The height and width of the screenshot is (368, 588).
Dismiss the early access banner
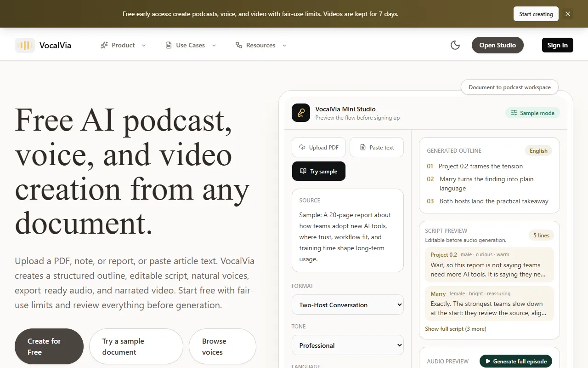point(568,14)
